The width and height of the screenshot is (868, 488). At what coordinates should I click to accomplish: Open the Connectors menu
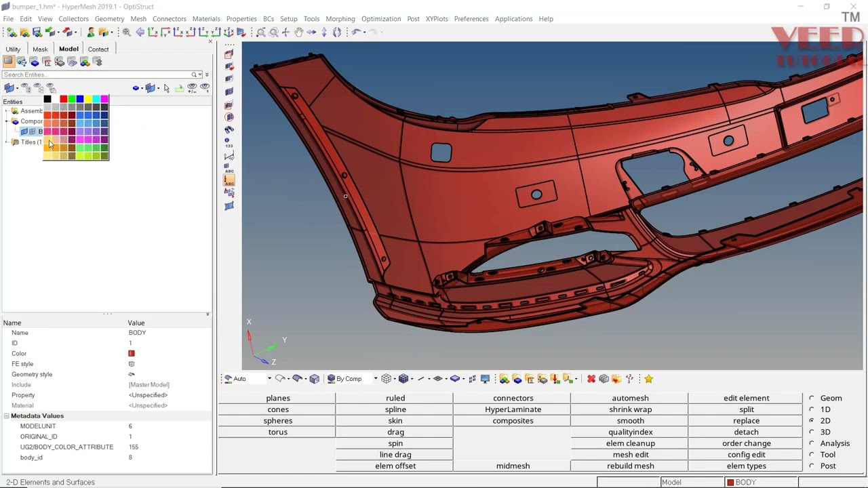pos(170,19)
